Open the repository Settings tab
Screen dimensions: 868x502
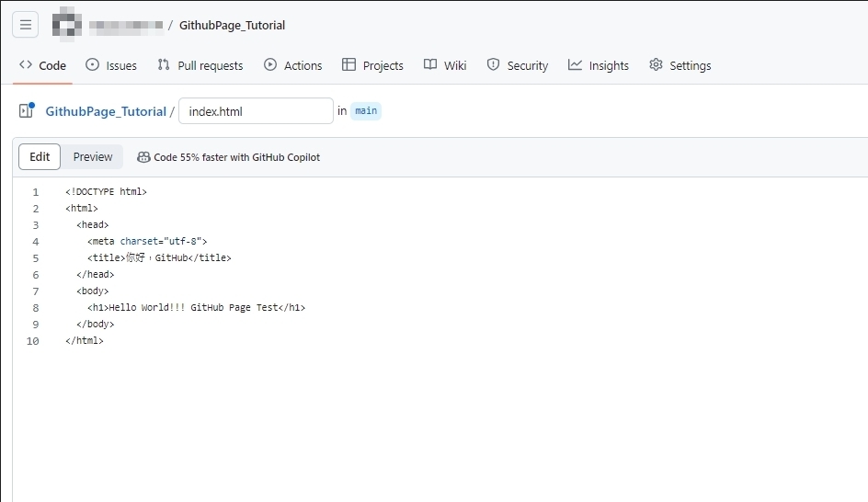coord(680,65)
